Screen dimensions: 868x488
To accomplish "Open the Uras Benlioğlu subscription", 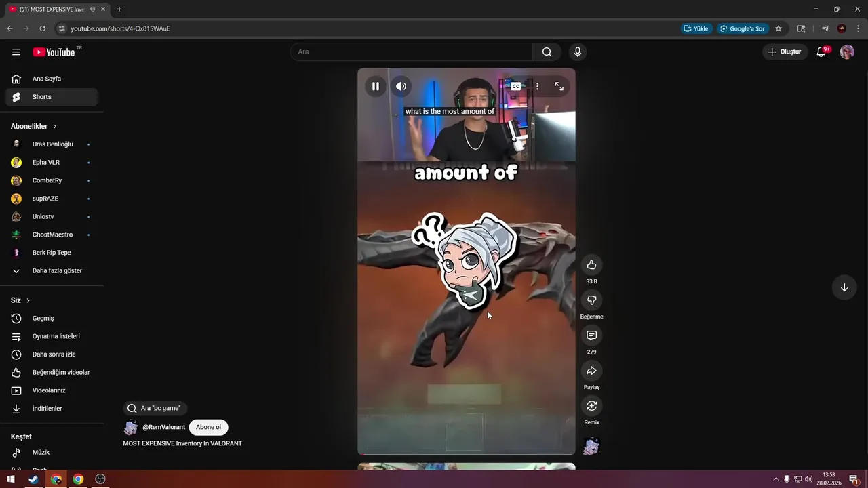I will coord(52,144).
